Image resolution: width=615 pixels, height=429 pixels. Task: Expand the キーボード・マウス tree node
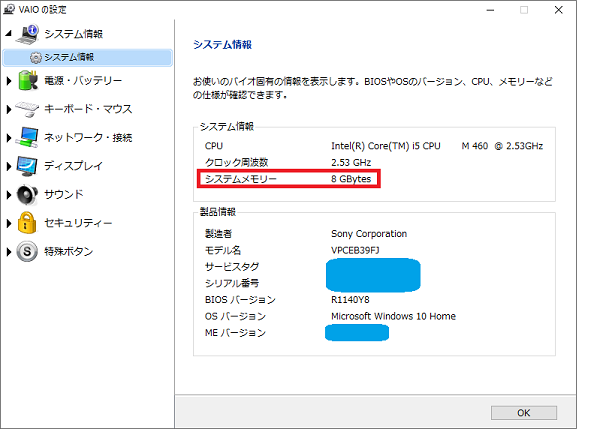9,109
